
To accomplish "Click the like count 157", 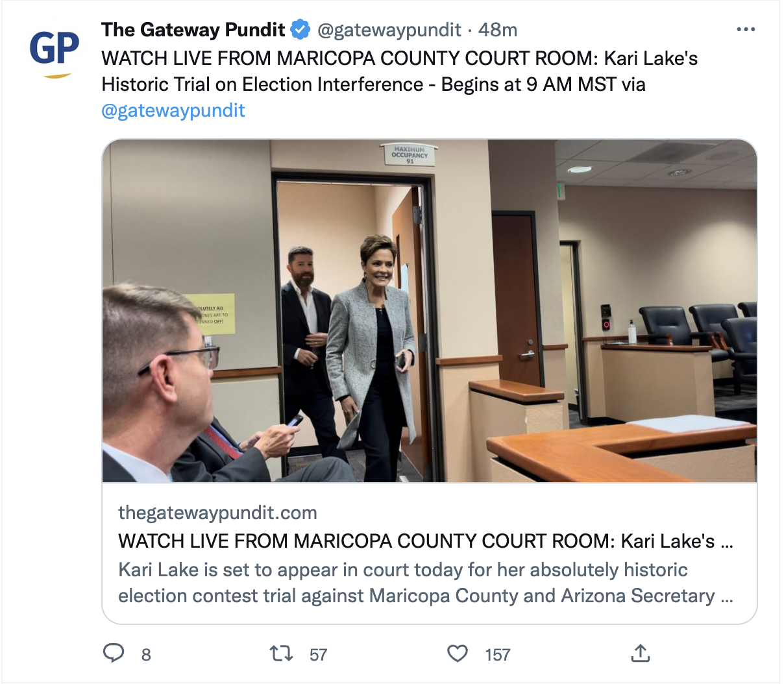I will click(498, 655).
